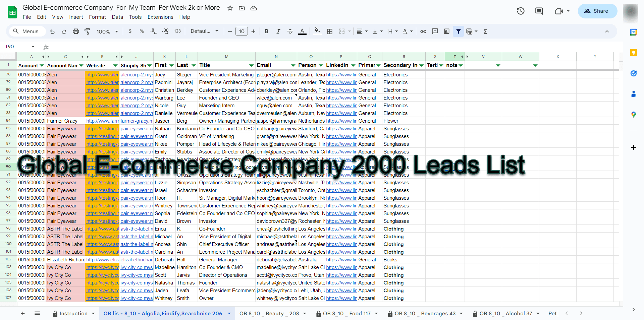
Task: Open the zoom 100% dropdown
Action: click(x=107, y=31)
